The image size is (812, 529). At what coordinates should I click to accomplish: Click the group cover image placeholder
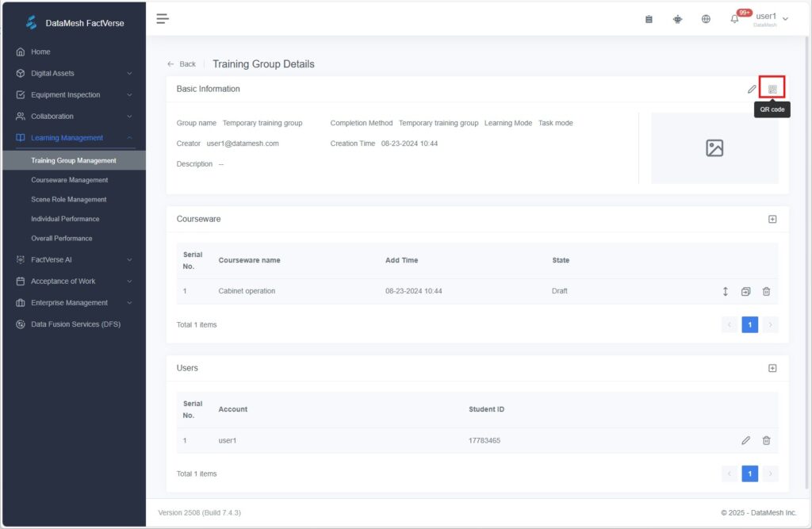pos(714,148)
